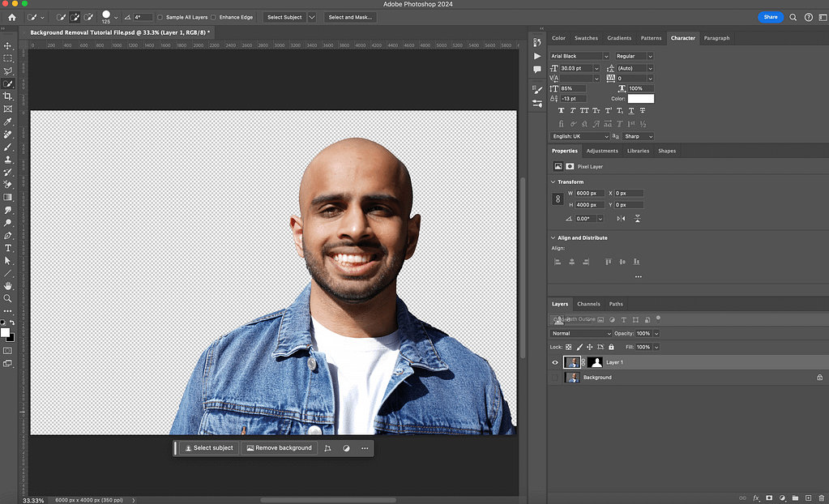Screen dimensions: 829x504
Task: Show the Background layer visibility box
Action: tap(555, 378)
